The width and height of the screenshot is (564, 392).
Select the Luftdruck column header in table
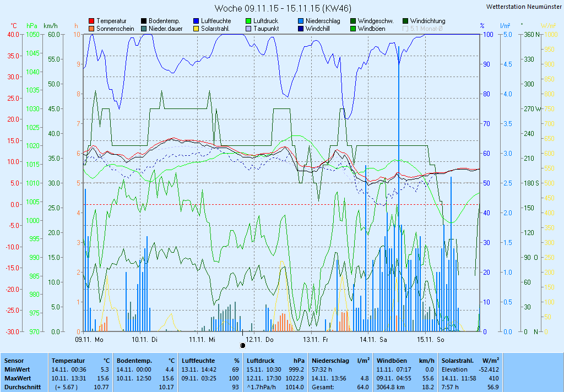point(261,361)
